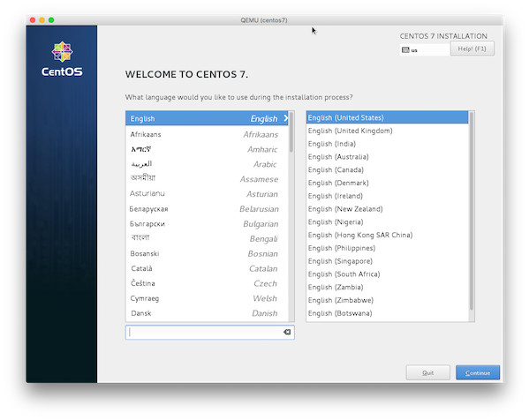Choose English (Australia) locale
Screen dimensions: 529x420
click(x=388, y=157)
